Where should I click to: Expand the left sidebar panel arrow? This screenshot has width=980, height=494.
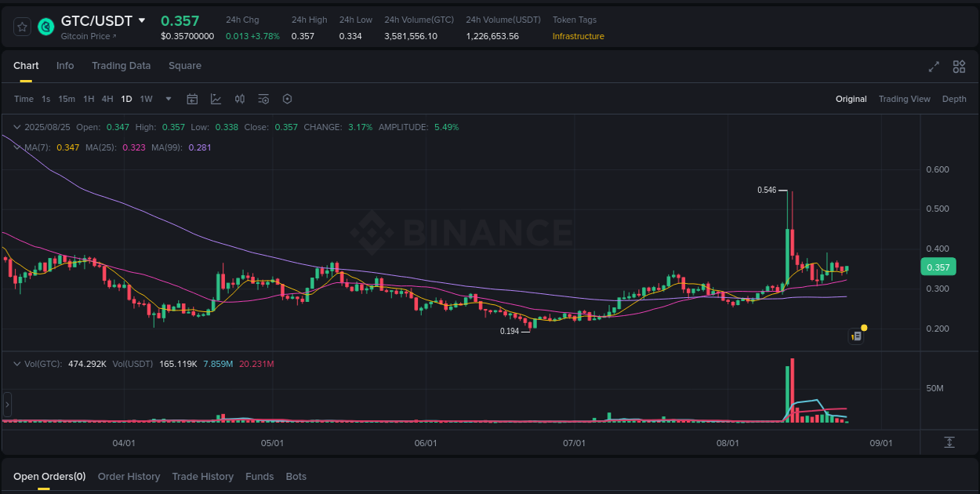pos(6,404)
